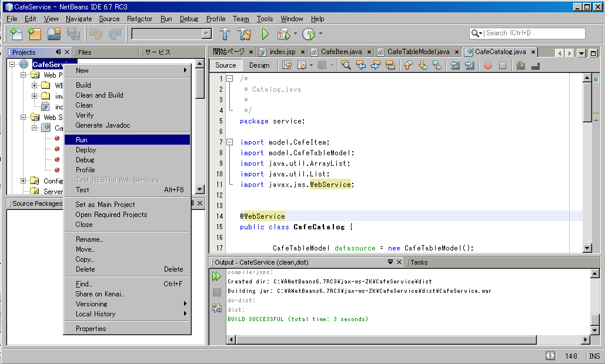Click the Undo toolbar icon

pos(96,34)
